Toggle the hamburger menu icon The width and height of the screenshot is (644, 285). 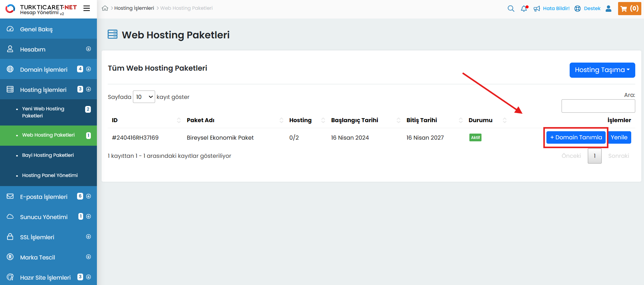[x=86, y=8]
